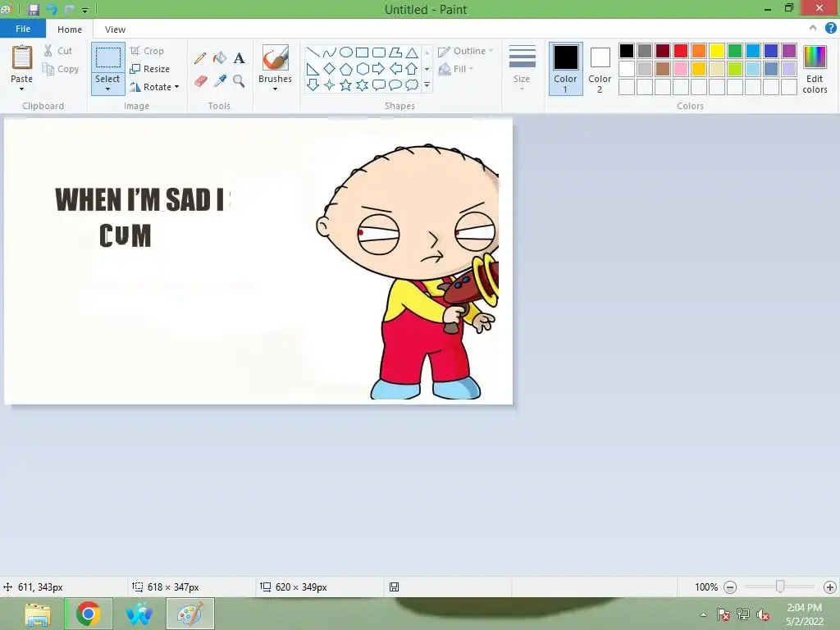This screenshot has width=840, height=630.
Task: Click the Paint icon in the taskbar
Action: pos(190,614)
